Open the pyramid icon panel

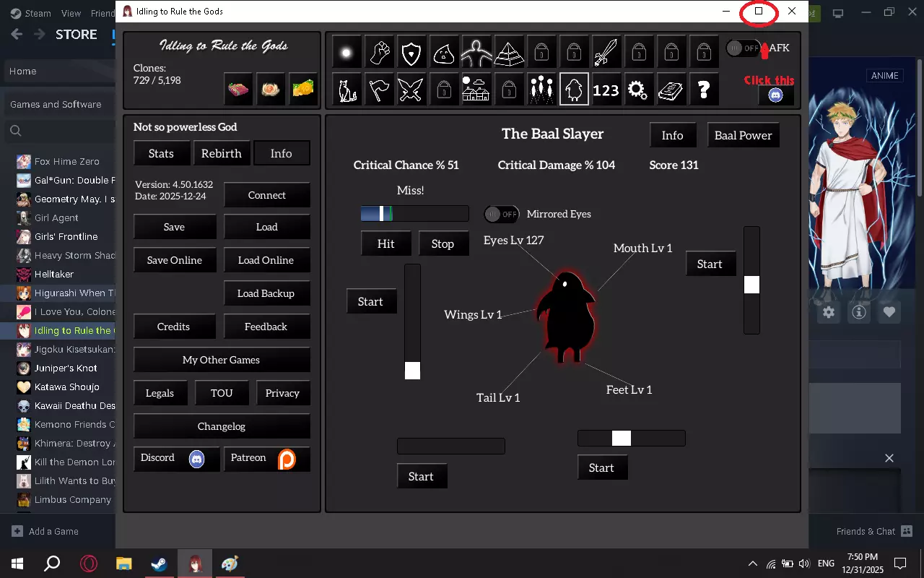[509, 52]
